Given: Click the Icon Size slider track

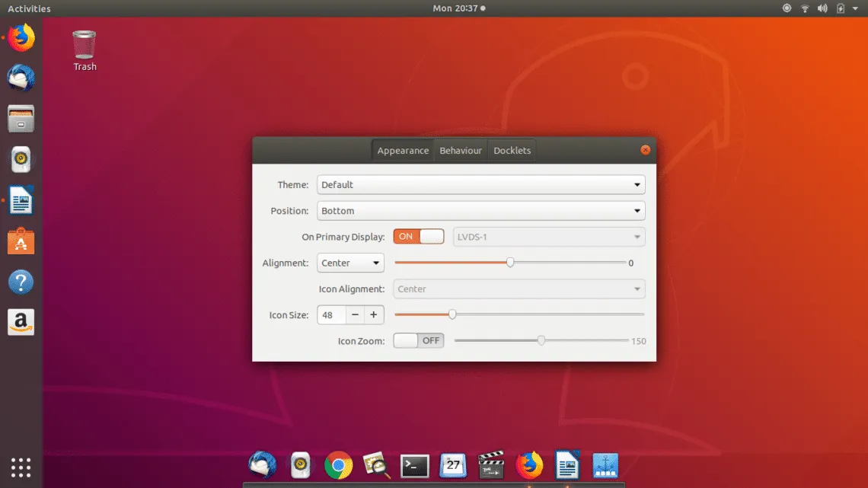Looking at the screenshot, I should [x=548, y=314].
